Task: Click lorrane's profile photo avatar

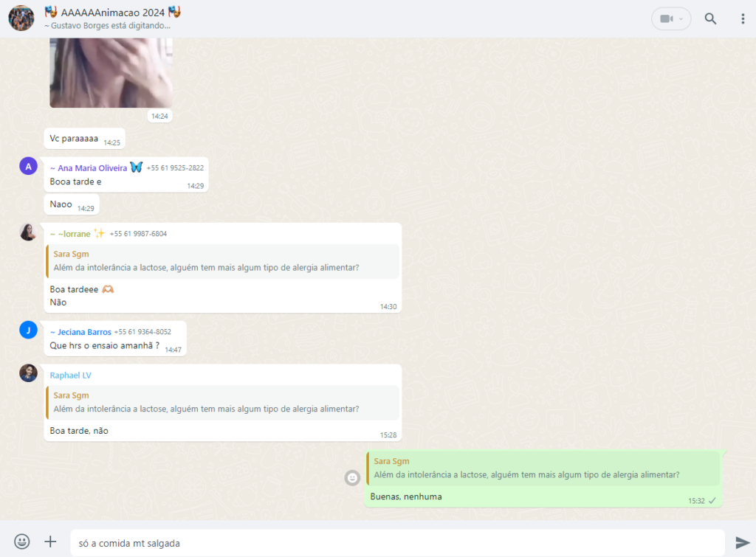Action: [29, 232]
